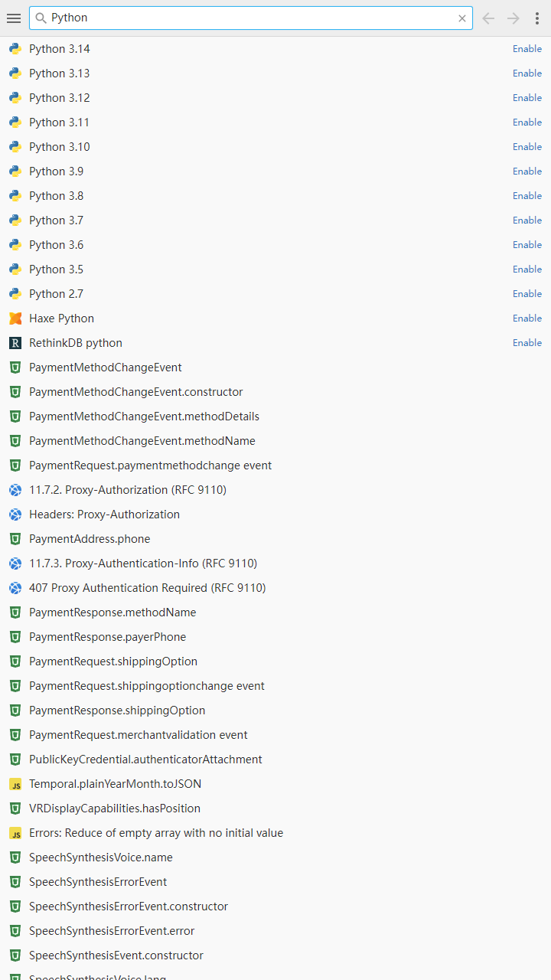Enable Python 3.7 documentation
Screen dimensions: 551x980
tap(527, 220)
